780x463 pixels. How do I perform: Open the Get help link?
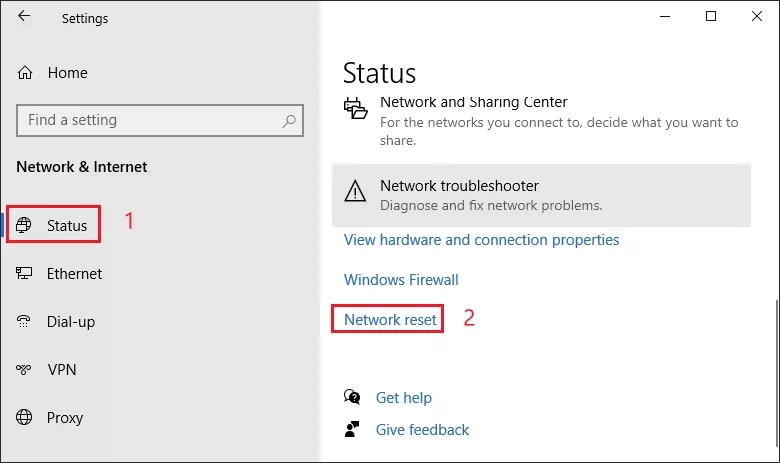click(403, 397)
